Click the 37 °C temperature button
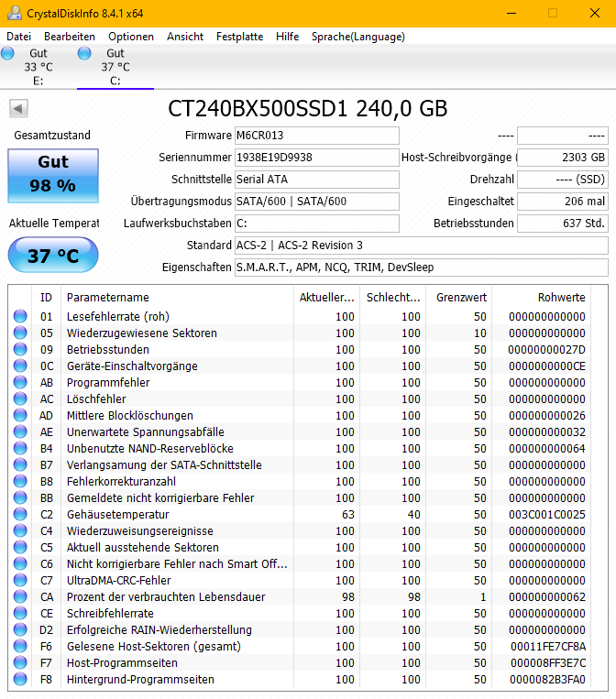This screenshot has width=616, height=699. 53,255
